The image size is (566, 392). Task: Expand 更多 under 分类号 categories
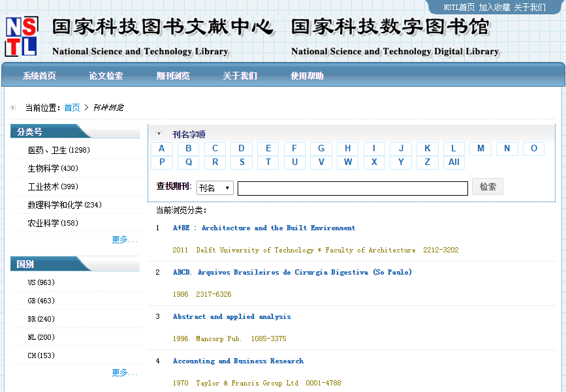pos(124,240)
